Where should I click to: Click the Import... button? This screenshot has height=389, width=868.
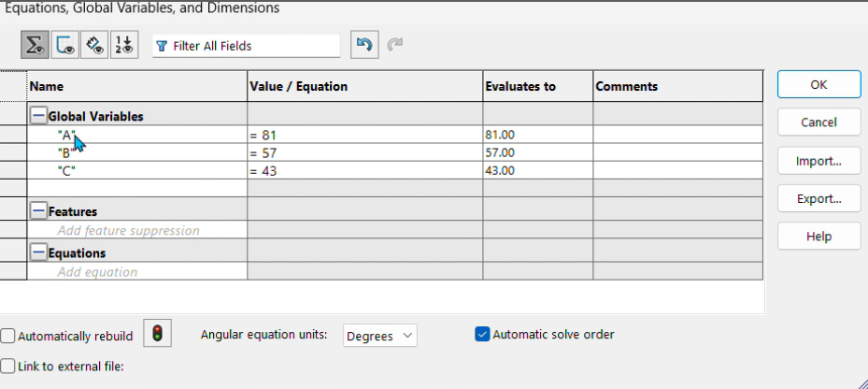[818, 161]
